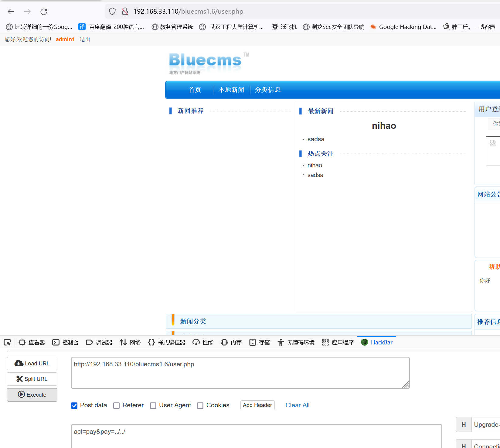Open the 比较详细的一份Goog... bookmark
The image size is (500, 448).
click(x=39, y=27)
